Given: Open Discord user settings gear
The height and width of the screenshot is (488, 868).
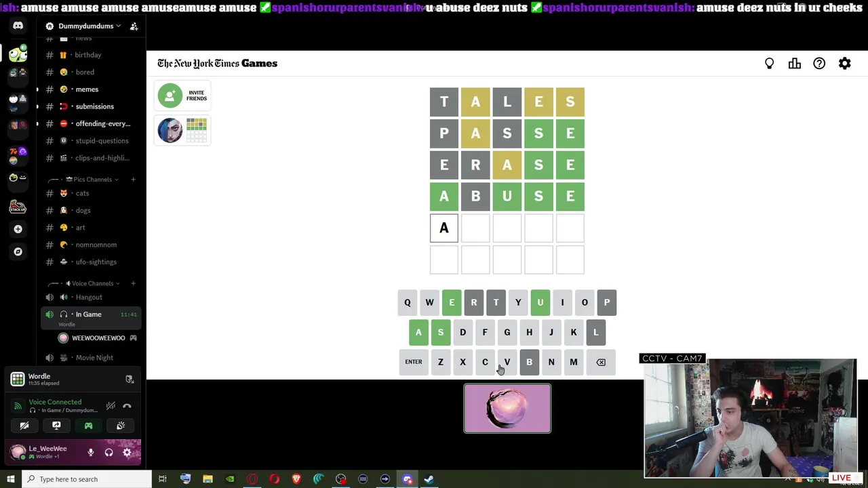Looking at the screenshot, I should (127, 452).
